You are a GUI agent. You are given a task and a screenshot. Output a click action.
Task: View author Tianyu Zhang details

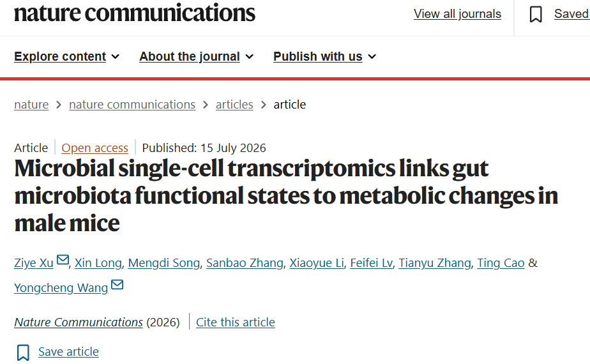click(x=435, y=262)
